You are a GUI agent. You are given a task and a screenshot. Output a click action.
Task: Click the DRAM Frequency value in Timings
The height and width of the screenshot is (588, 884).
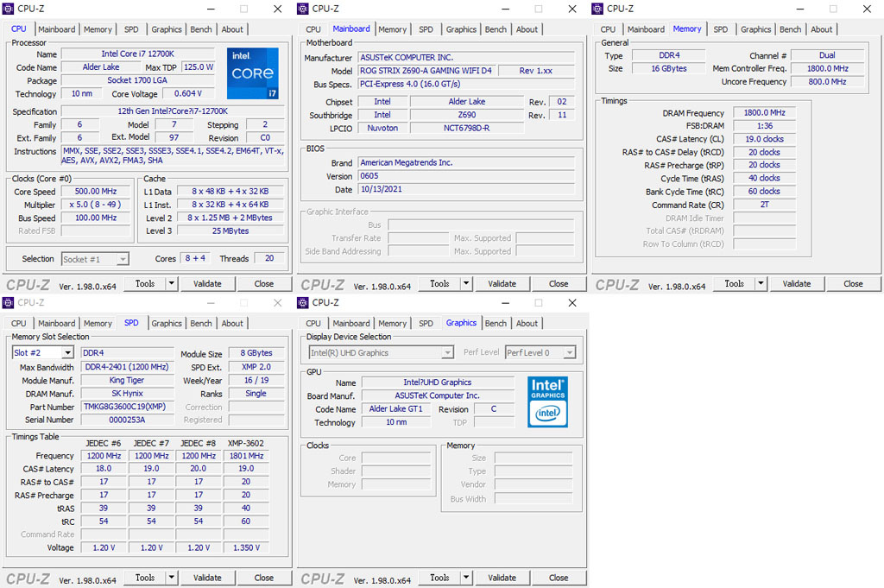765,113
